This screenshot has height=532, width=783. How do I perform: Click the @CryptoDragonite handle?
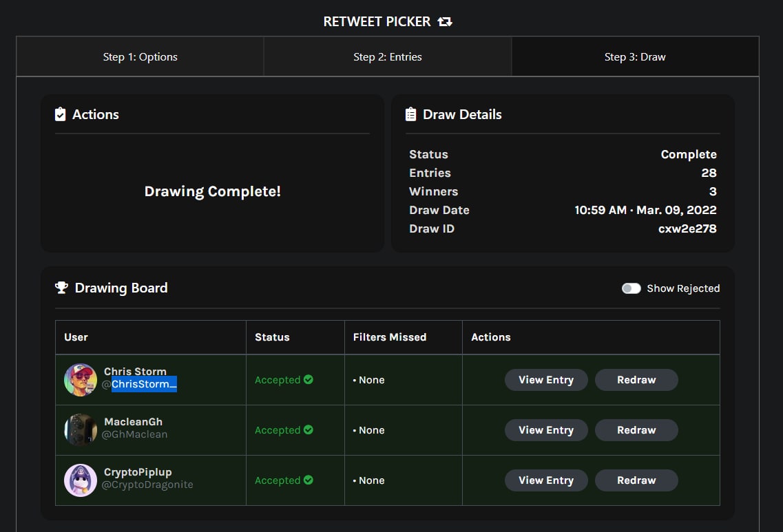point(147,485)
